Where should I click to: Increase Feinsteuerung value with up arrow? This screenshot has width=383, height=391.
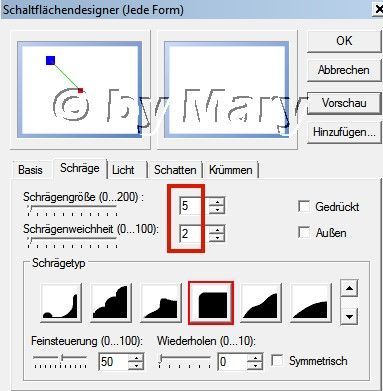click(136, 358)
